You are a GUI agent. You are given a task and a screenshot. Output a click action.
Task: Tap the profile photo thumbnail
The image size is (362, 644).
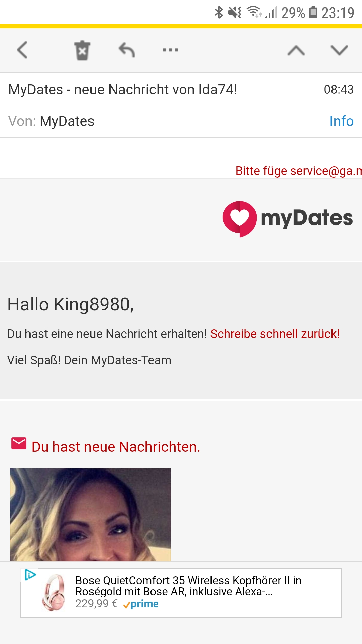(x=90, y=515)
